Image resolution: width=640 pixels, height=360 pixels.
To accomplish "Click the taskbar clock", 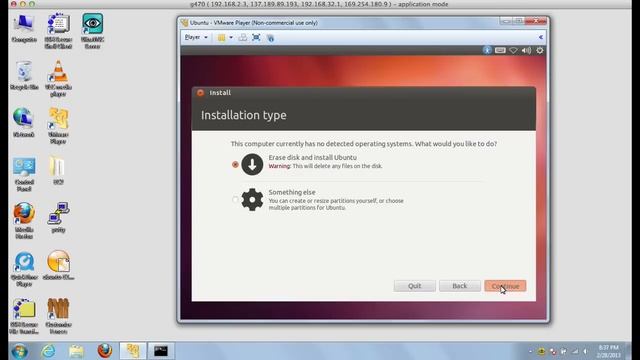I will (x=608, y=351).
